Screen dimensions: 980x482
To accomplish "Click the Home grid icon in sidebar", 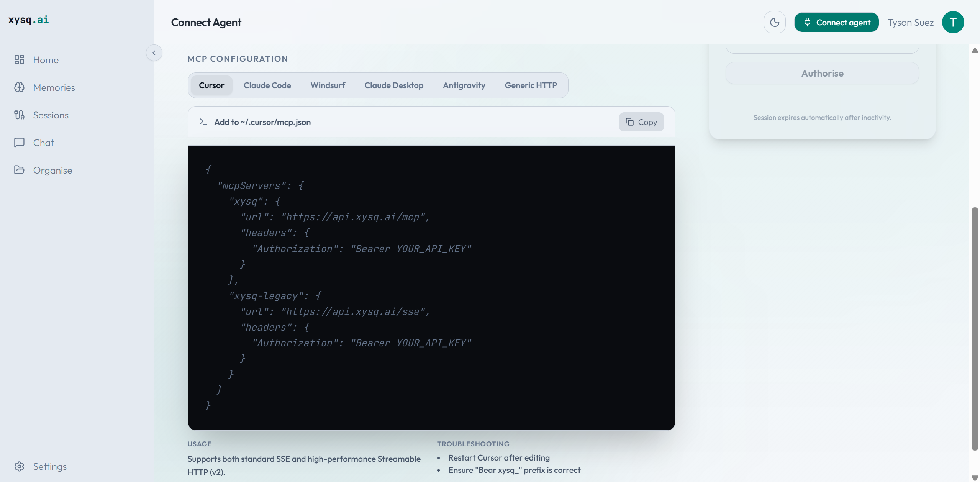I will [x=19, y=60].
